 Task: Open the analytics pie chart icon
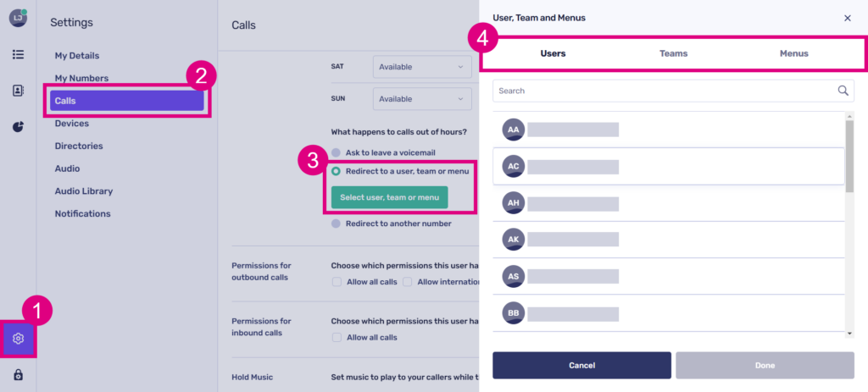(18, 127)
